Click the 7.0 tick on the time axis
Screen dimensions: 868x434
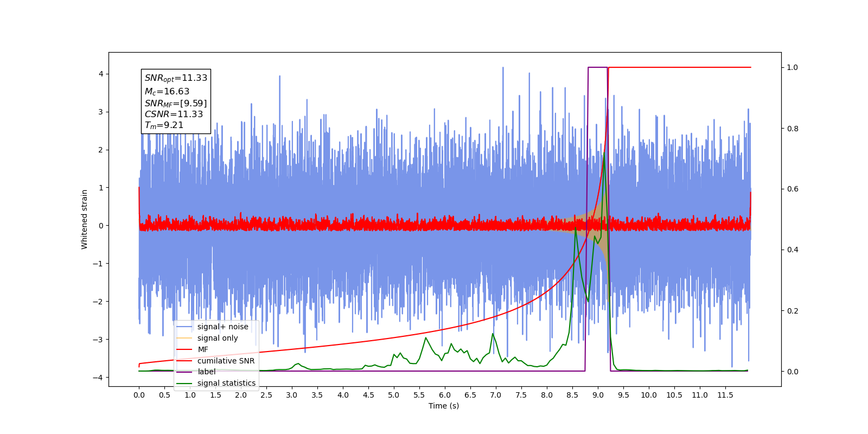pos(496,395)
